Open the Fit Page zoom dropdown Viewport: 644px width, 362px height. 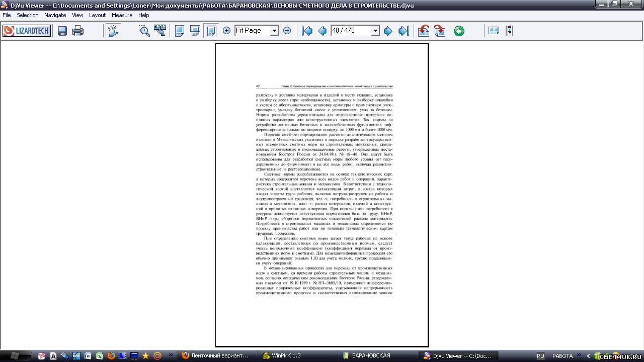pos(274,31)
